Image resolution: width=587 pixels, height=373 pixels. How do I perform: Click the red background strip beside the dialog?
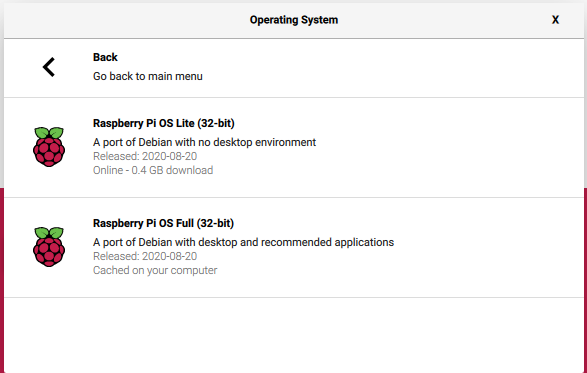(x=2, y=280)
